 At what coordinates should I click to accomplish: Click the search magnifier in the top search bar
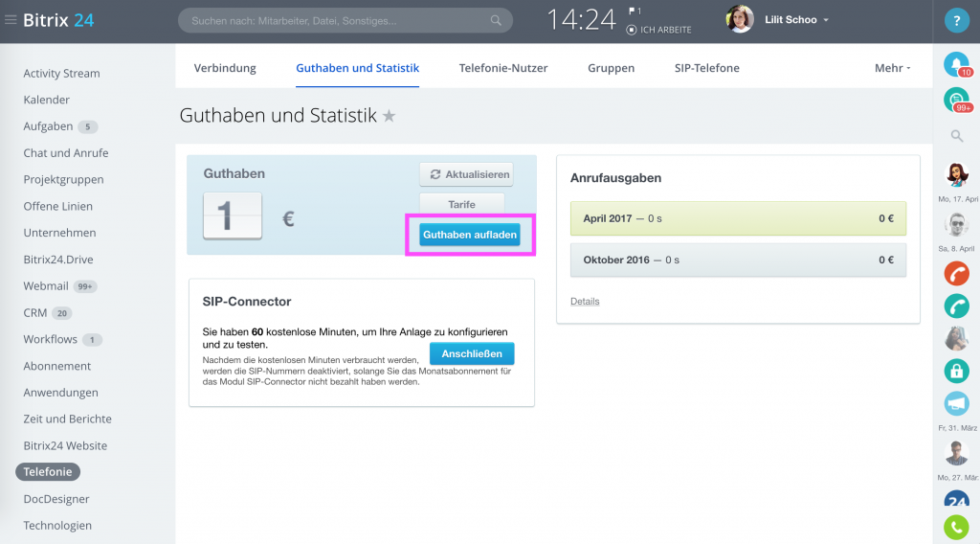(496, 21)
